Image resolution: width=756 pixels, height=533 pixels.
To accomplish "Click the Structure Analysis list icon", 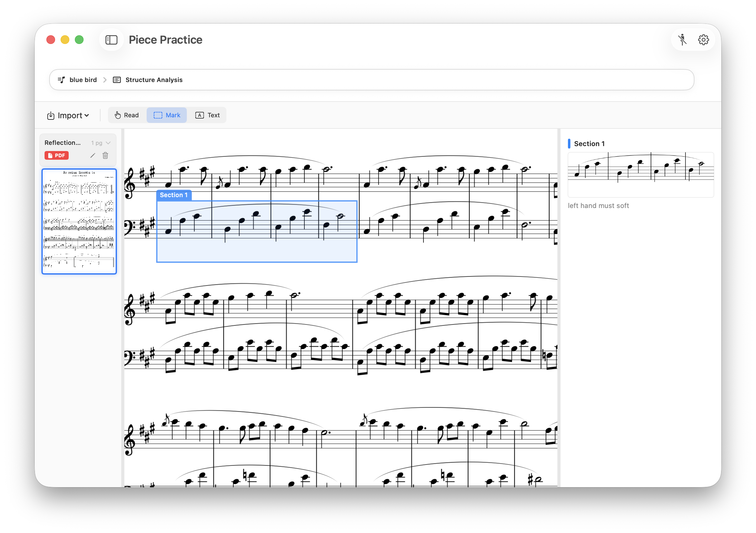I will (x=117, y=80).
